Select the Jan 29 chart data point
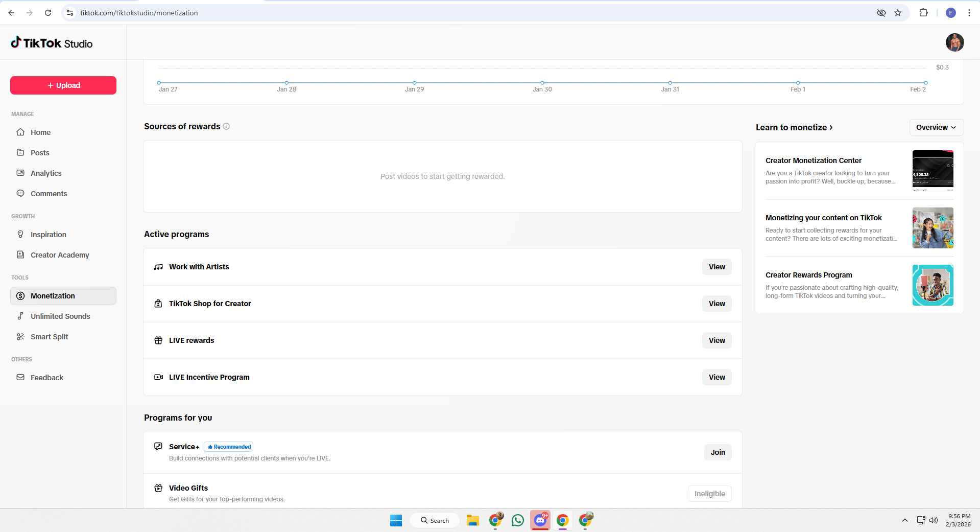Screen dimensions: 980x532 414,83
